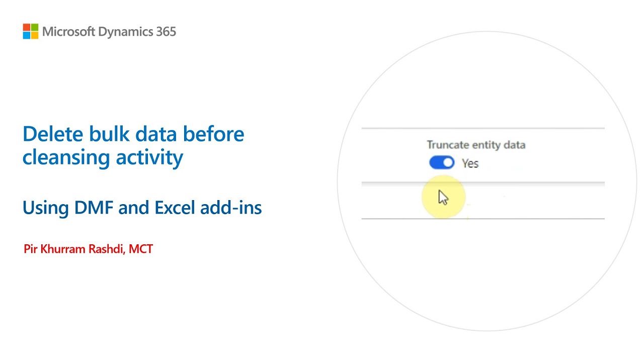Click the number '365' in the header
Screen dimensions: 644x362
(x=166, y=32)
